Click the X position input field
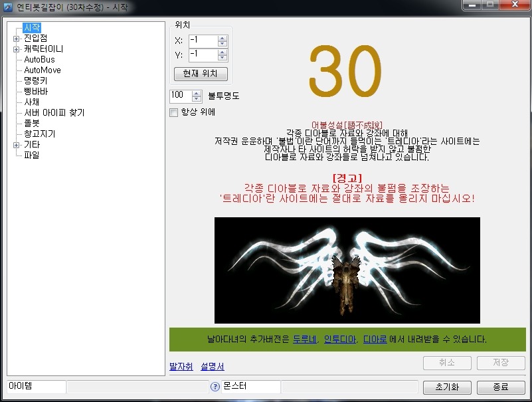This screenshot has height=402, width=532. coord(203,41)
